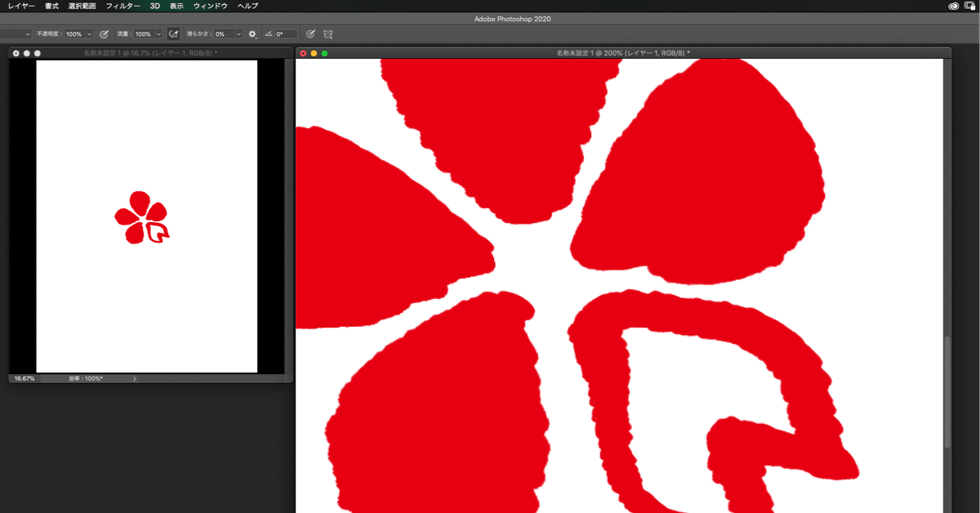
Task: Expand the 流量 flow dropdown arrow
Action: tap(158, 34)
